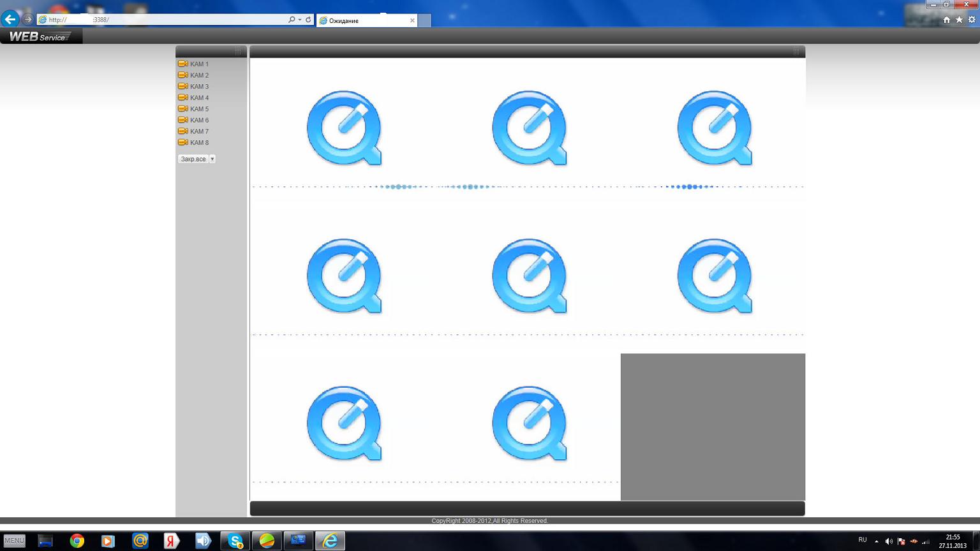
Task: Select the Ожидание browser tab
Action: click(367, 20)
